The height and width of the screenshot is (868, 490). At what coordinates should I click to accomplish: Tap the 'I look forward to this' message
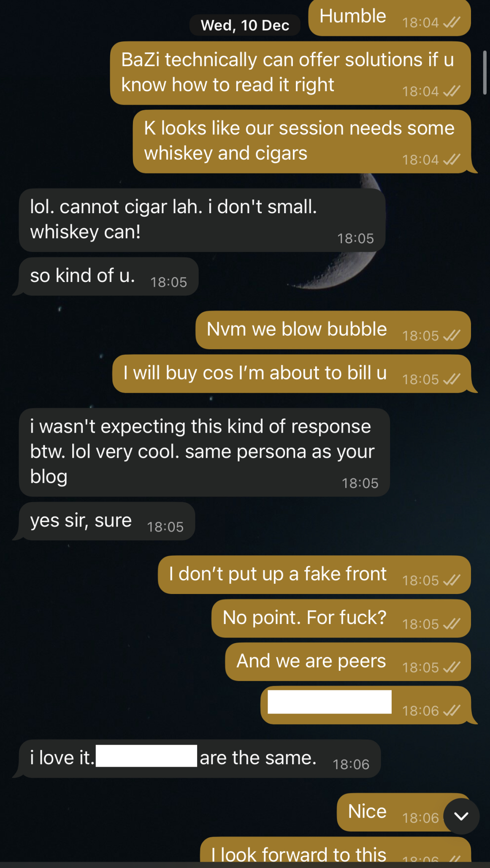(336, 849)
